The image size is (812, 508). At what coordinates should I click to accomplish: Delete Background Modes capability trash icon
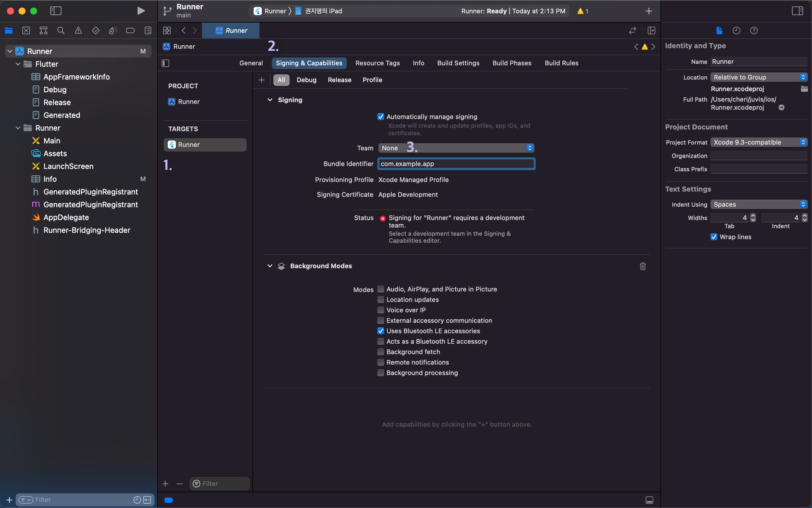[643, 266]
